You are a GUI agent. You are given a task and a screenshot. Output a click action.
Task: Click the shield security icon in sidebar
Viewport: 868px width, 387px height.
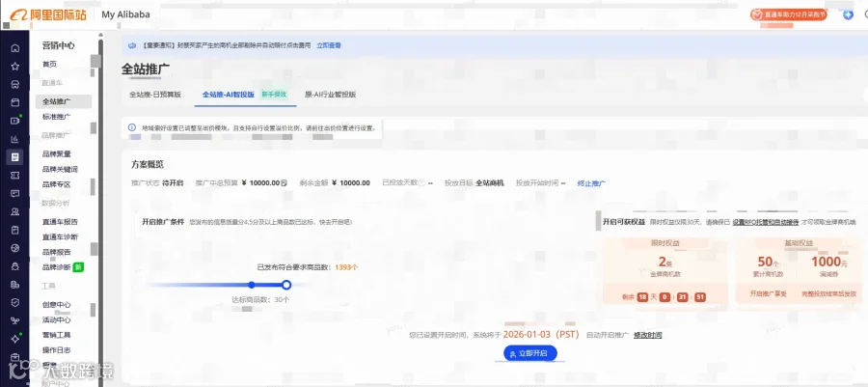14,302
